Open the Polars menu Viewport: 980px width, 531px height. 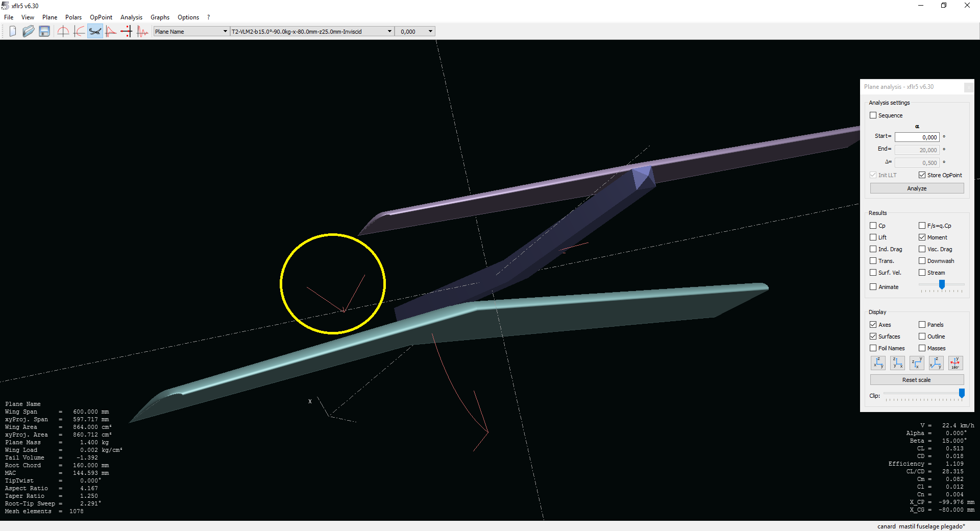coord(73,17)
